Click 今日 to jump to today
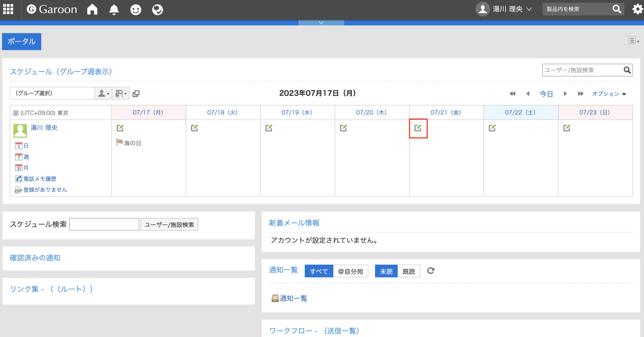This screenshot has height=337, width=644. 547,93
